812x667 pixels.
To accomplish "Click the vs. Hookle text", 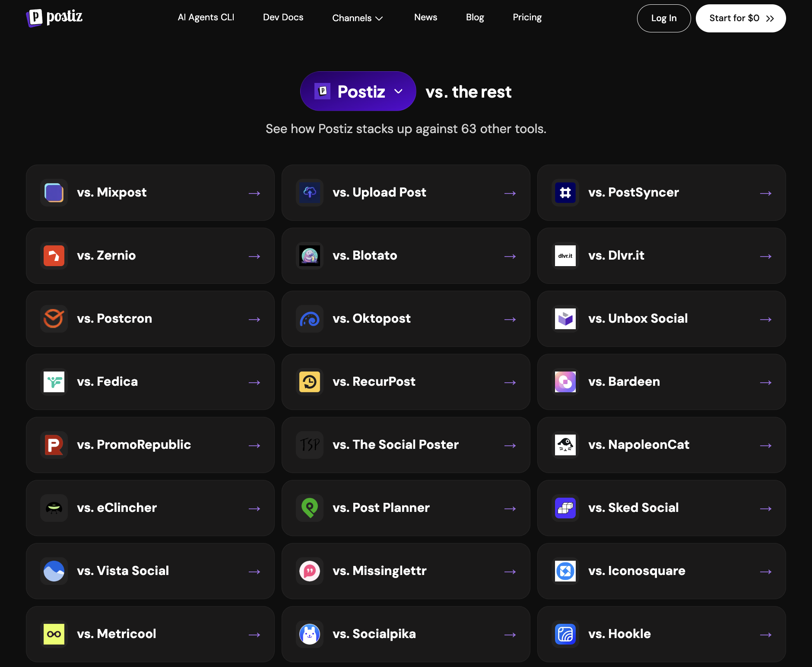I will coord(619,634).
